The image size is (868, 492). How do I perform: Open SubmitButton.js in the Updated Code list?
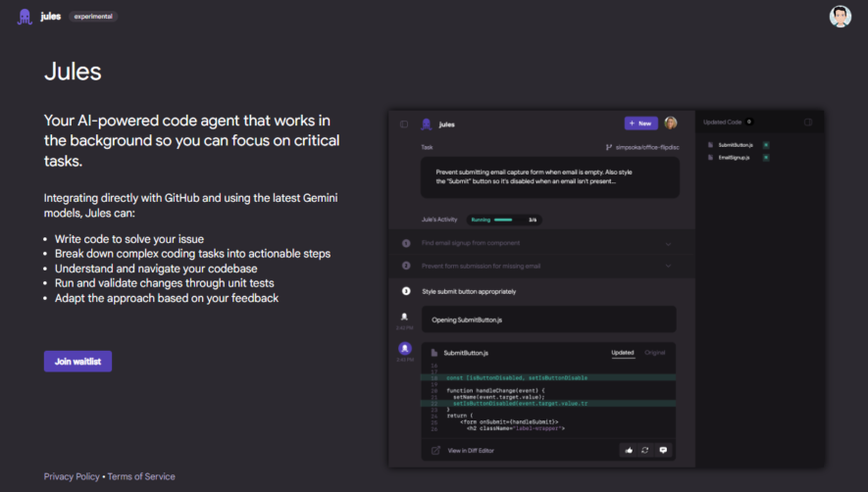pos(736,145)
